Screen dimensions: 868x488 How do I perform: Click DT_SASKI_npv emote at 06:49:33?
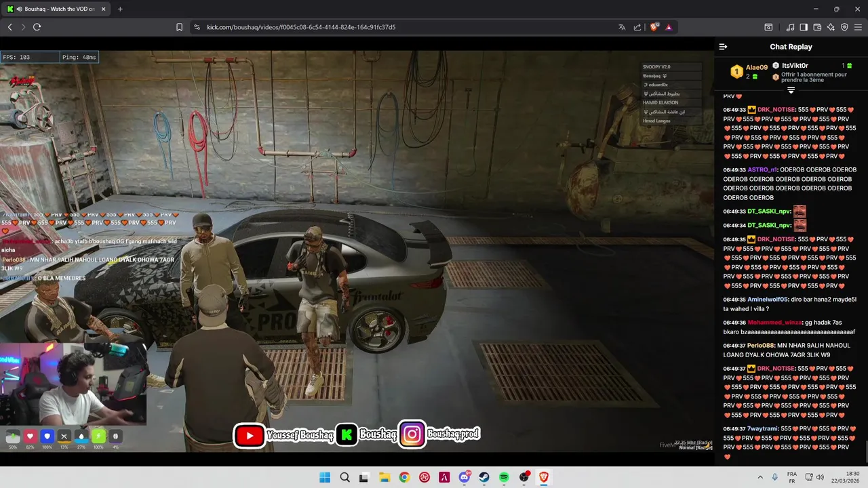800,211
